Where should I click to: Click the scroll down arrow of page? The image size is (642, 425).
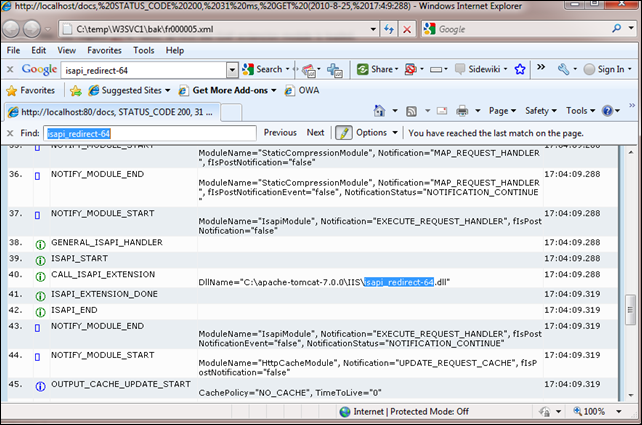click(631, 395)
